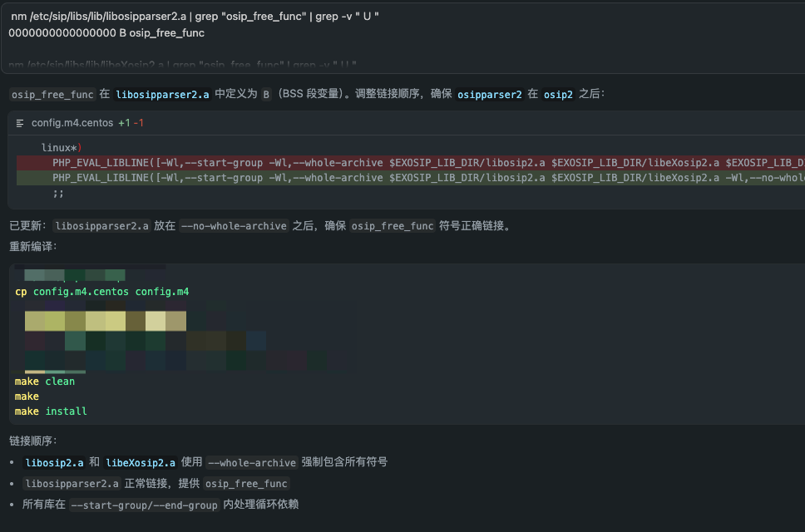Click the osip2 inline code link
805x532 pixels.
(558, 95)
